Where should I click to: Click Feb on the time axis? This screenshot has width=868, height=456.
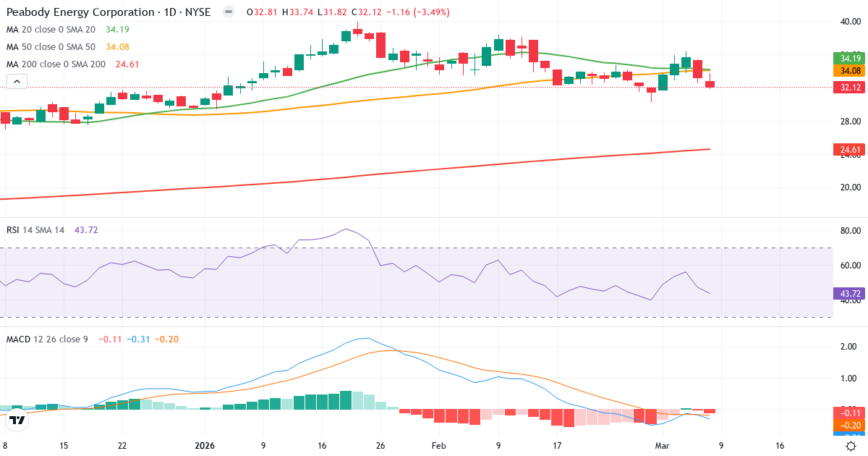(438, 446)
